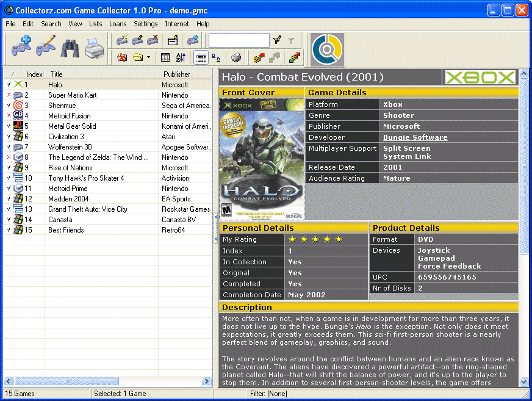Select the Madden 2004 row
This screenshot has height=401, width=532.
pyautogui.click(x=108, y=198)
